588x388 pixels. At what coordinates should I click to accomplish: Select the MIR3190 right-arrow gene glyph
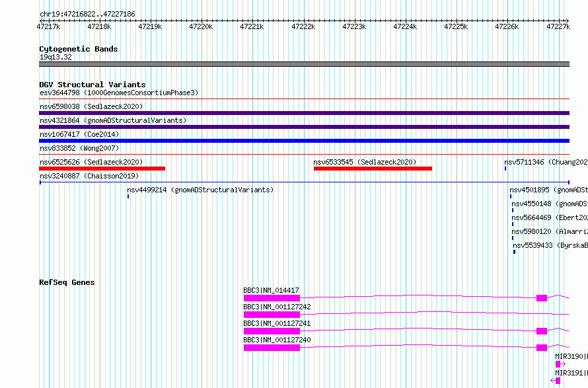coord(560,364)
